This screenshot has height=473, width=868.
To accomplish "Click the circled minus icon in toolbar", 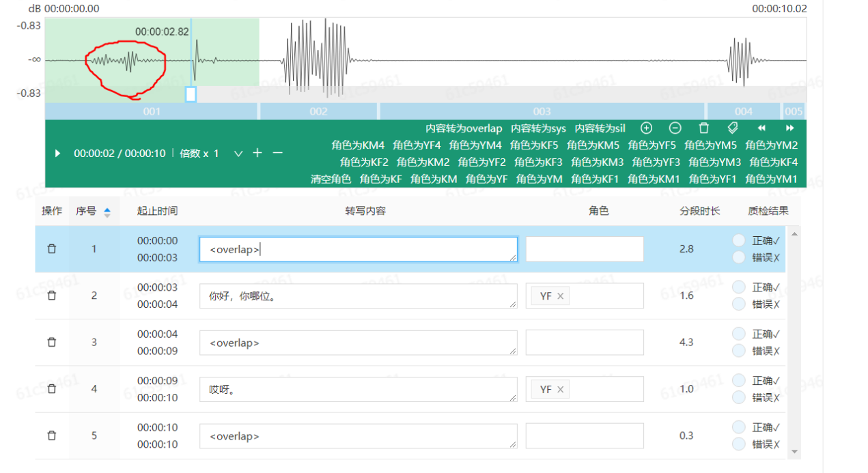I will [x=675, y=128].
